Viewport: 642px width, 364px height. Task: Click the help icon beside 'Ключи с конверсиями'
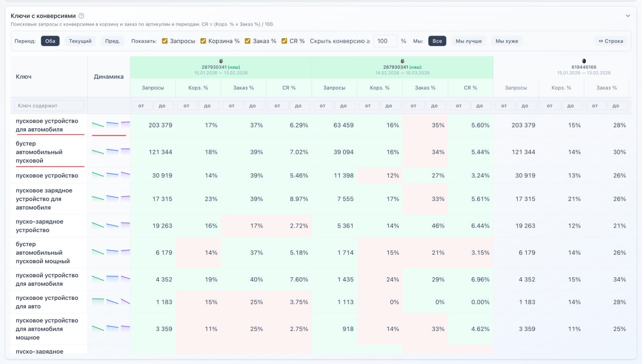coord(81,16)
